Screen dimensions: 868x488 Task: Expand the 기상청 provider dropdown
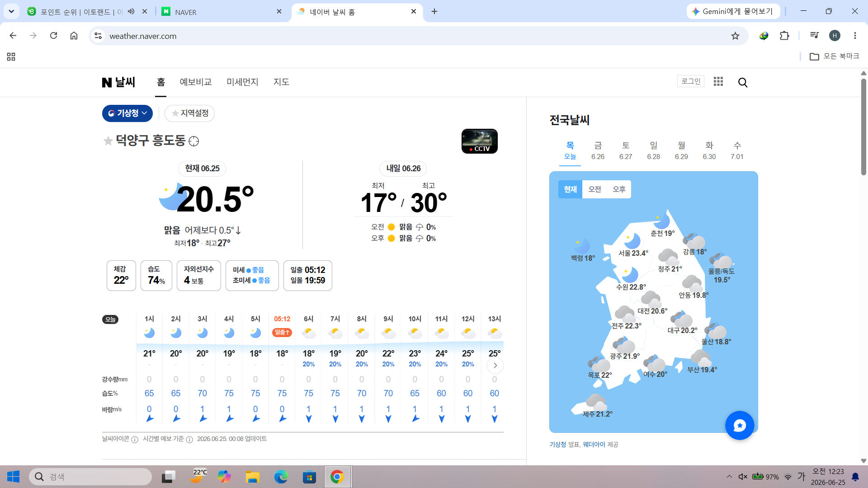(x=127, y=113)
